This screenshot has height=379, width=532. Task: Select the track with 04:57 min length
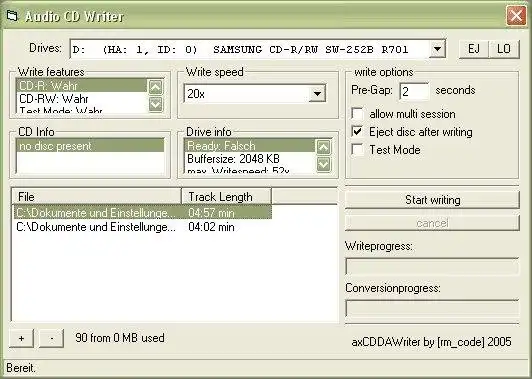[x=142, y=213]
